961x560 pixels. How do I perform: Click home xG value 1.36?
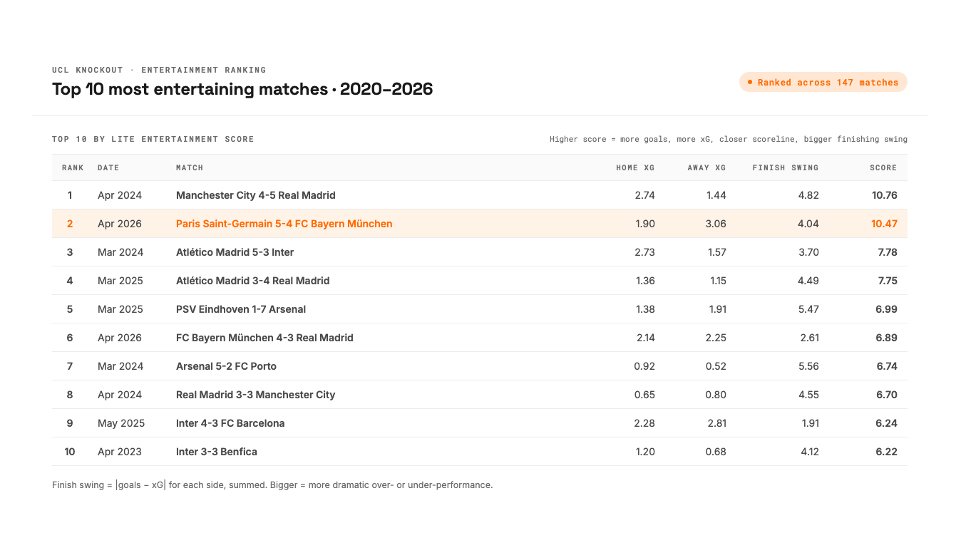[x=646, y=281]
